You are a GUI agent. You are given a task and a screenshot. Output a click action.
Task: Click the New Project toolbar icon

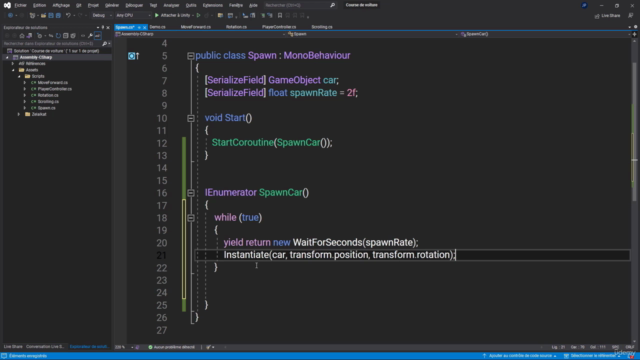(x=32, y=16)
